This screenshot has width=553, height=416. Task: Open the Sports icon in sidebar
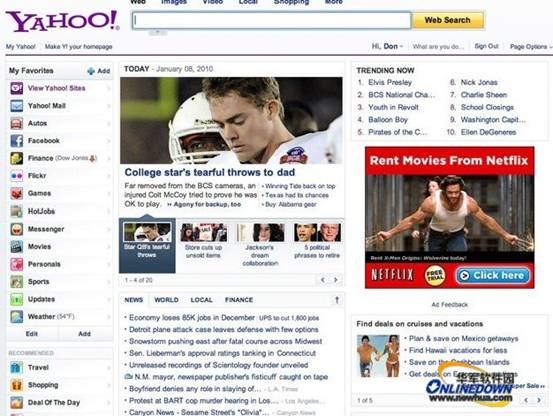(17, 282)
